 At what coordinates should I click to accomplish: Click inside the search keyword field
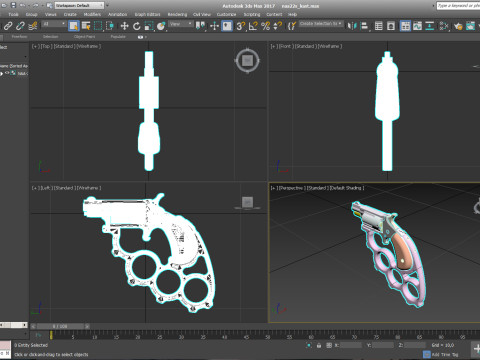point(458,6)
